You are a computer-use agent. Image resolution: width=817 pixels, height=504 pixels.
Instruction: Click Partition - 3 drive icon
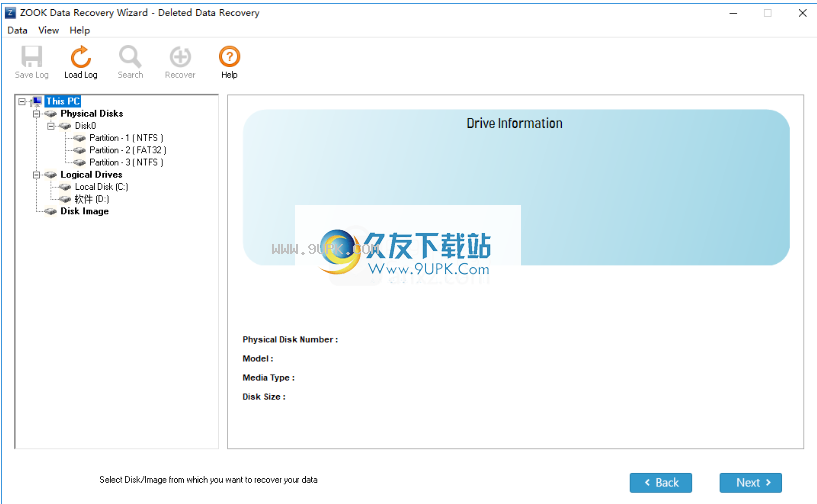point(80,163)
